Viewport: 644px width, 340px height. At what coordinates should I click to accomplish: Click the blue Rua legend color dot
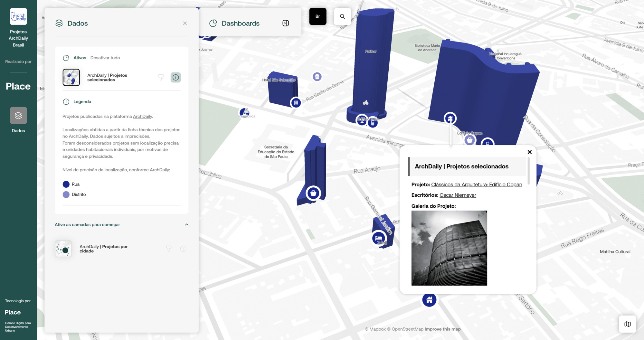66,184
